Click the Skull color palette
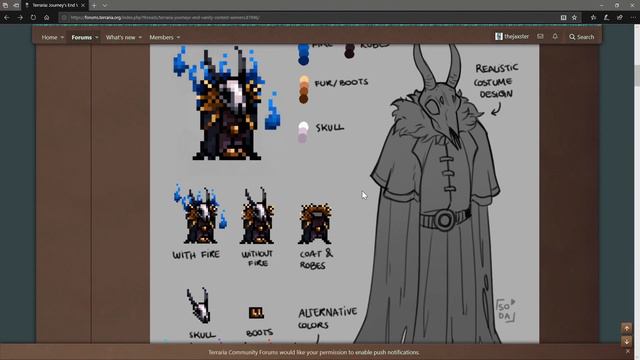The image size is (640, 360). pos(303,132)
